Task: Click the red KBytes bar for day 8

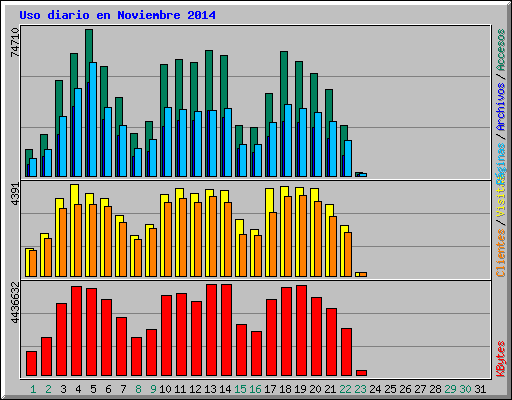Action: pos(136,356)
